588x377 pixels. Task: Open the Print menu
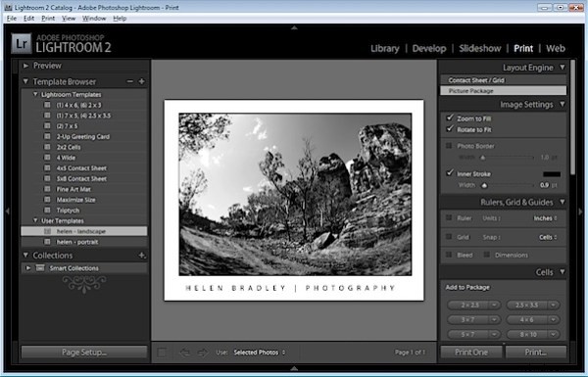(x=48, y=18)
